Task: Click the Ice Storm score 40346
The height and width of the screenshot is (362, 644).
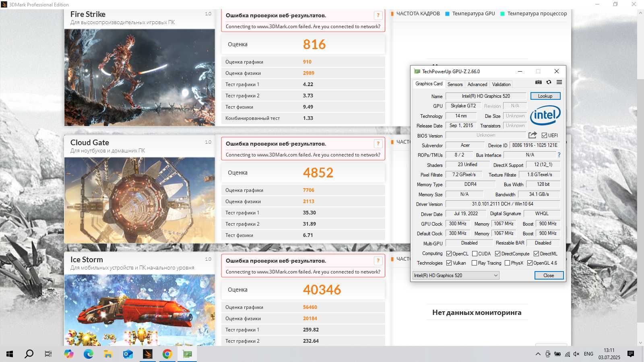Action: click(x=322, y=290)
